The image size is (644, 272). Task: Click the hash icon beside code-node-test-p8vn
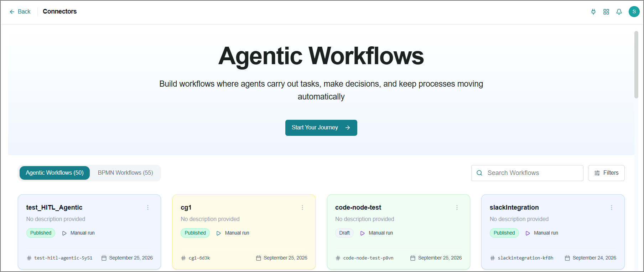338,258
